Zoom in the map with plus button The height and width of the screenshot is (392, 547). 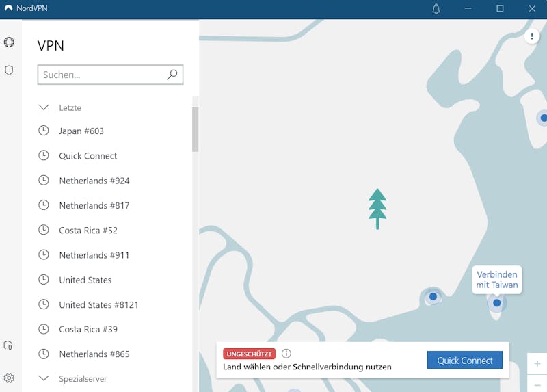[x=537, y=364]
